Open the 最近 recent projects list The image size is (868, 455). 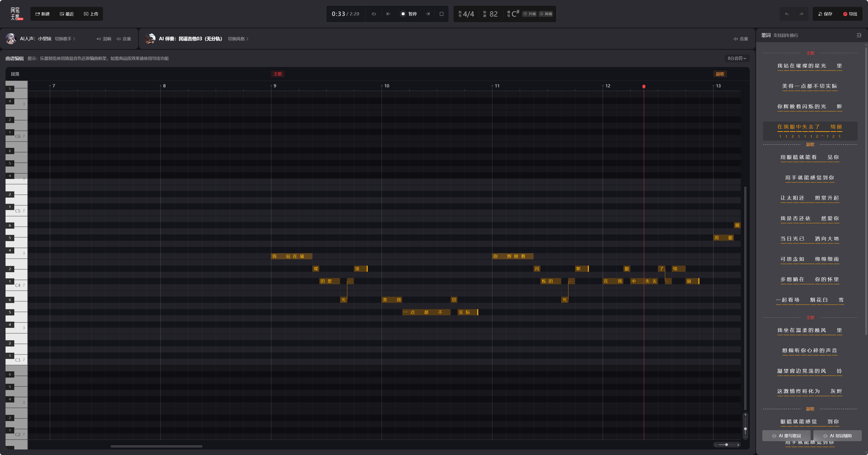pyautogui.click(x=67, y=14)
